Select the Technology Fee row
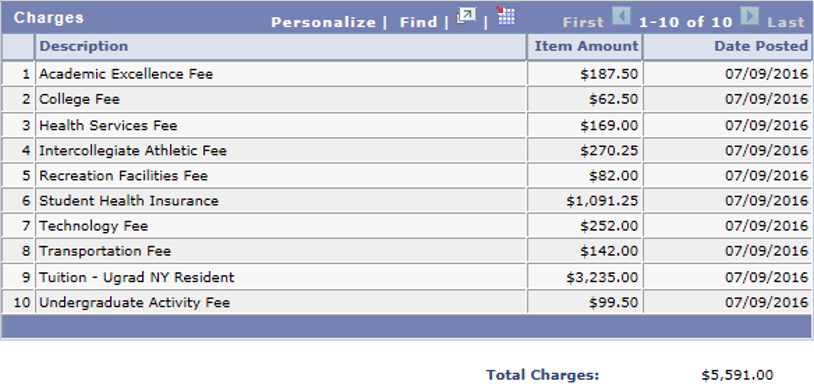Image resolution: width=814 pixels, height=389 pixels. click(406, 226)
